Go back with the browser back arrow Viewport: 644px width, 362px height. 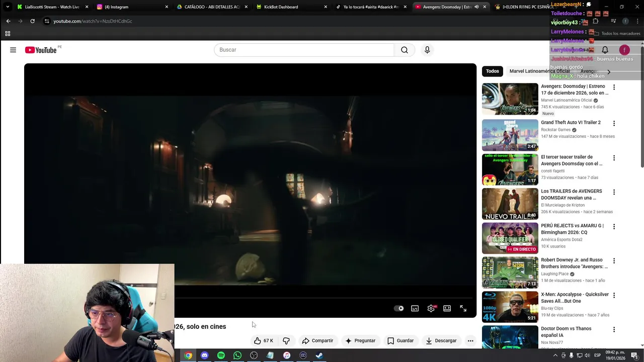8,21
